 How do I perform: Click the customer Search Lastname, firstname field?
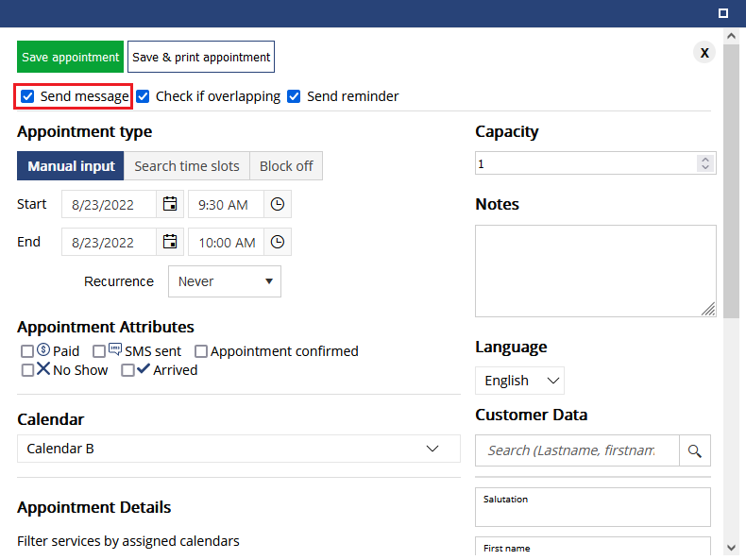577,450
